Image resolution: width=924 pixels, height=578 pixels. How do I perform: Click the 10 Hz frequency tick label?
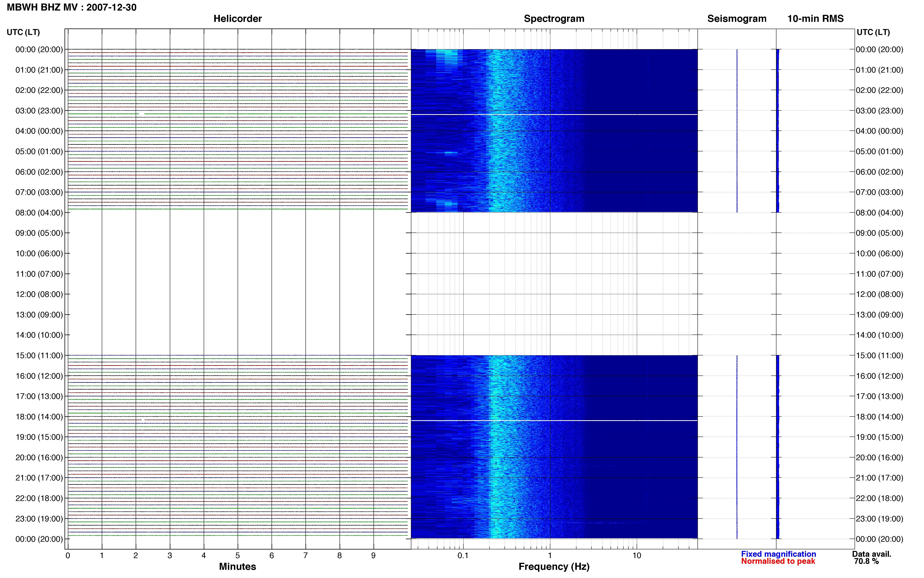(x=636, y=556)
